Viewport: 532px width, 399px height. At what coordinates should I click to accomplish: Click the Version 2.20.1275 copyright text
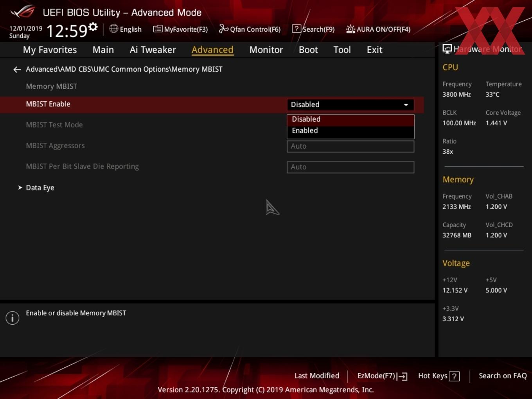(266, 390)
